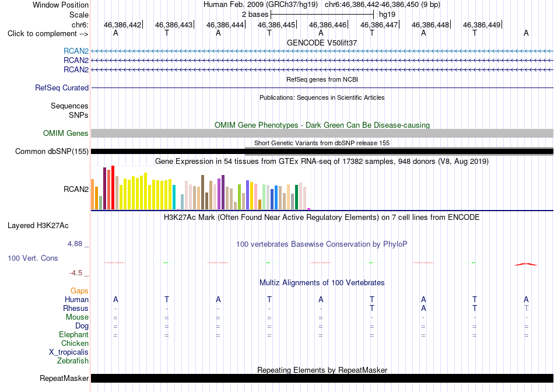Click the X_tropicalis species label
554x392 pixels.
69,352
